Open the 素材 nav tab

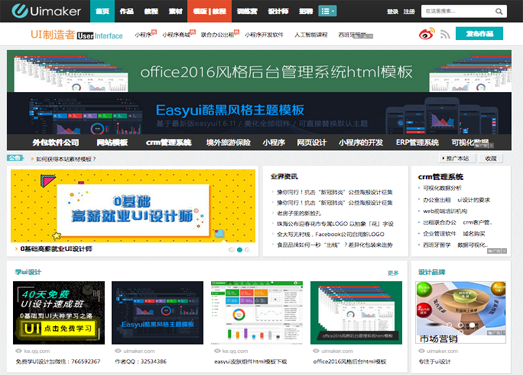click(175, 11)
